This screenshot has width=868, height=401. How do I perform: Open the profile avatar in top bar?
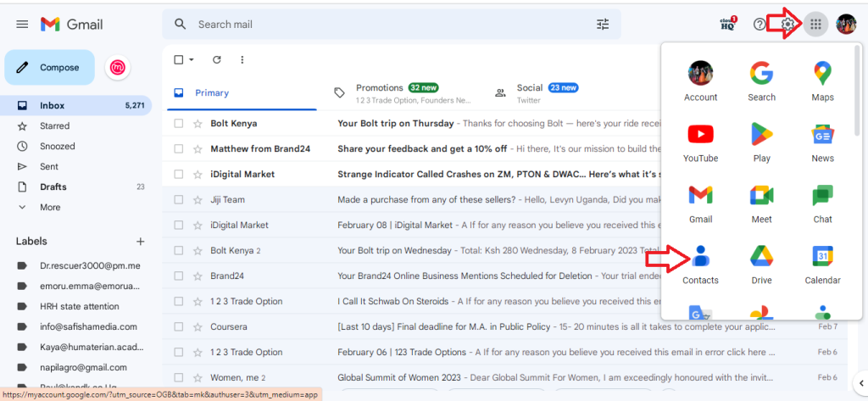click(846, 25)
